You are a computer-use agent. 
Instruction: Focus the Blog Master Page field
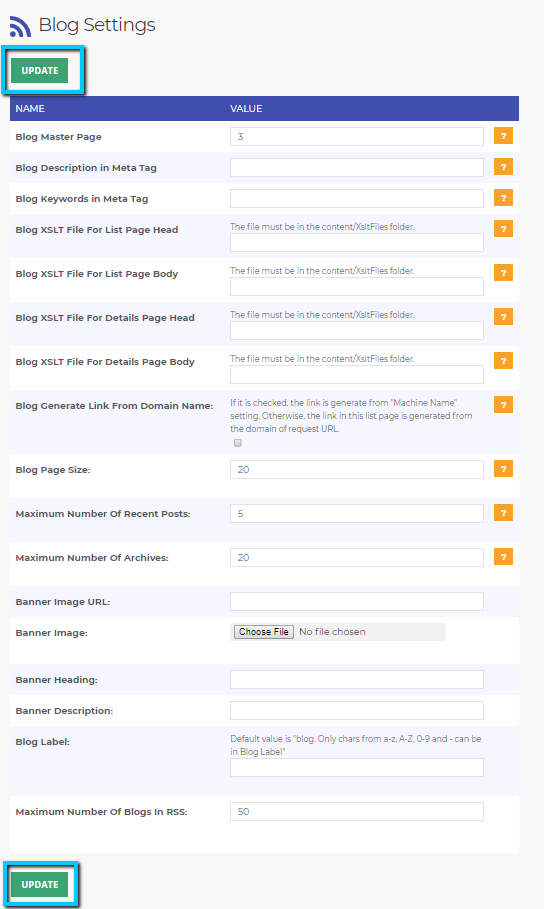357,137
